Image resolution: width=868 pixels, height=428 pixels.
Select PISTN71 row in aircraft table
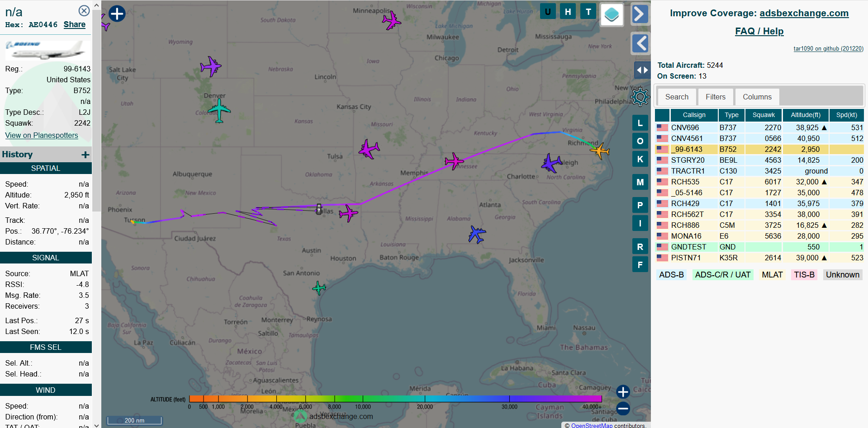759,258
